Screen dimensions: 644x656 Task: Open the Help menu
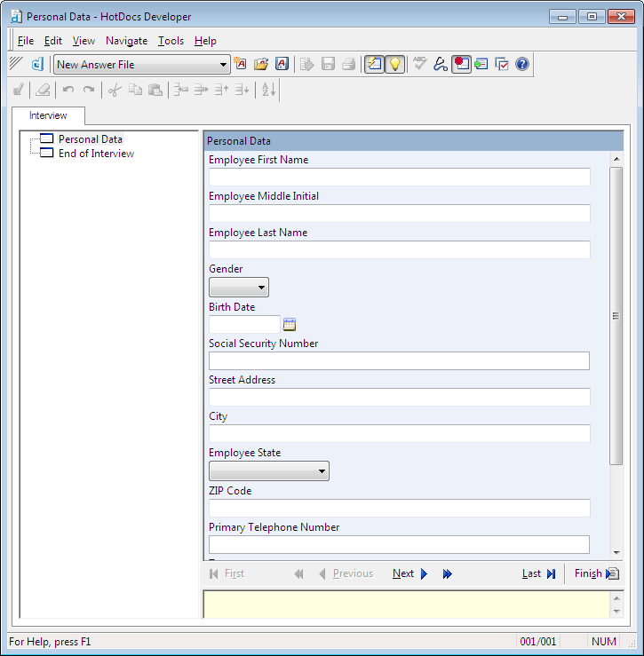pos(205,41)
